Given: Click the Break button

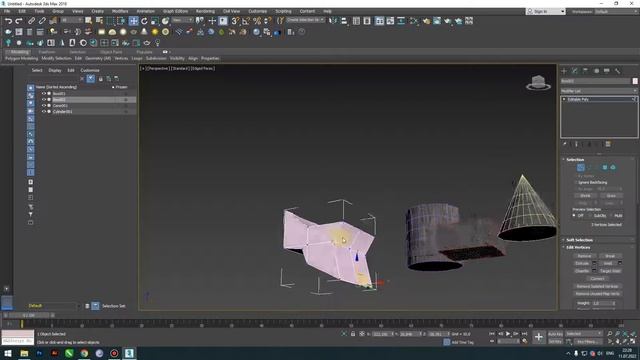Looking at the screenshot, I should pyautogui.click(x=610, y=256).
